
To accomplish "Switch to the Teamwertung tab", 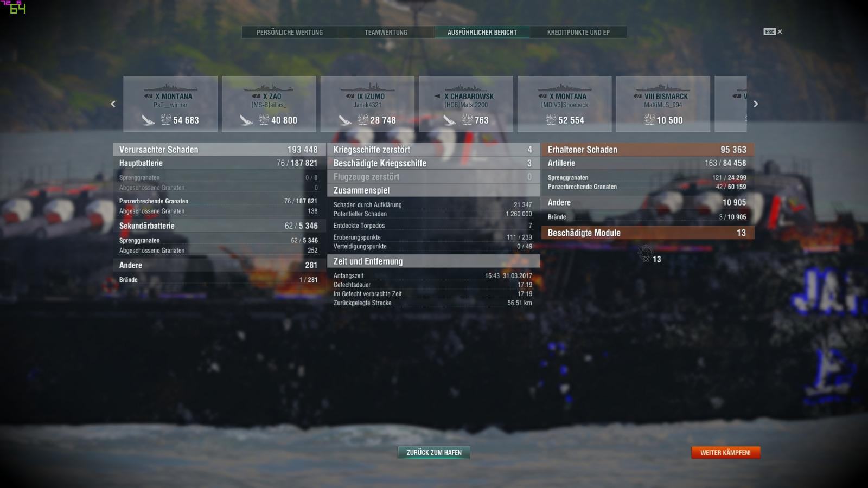I will tap(386, 33).
